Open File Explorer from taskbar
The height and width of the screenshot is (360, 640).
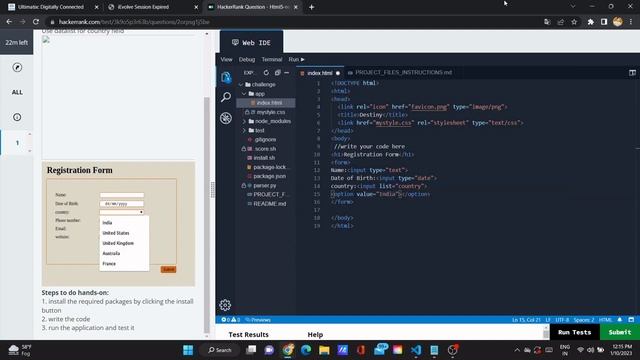click(x=324, y=350)
